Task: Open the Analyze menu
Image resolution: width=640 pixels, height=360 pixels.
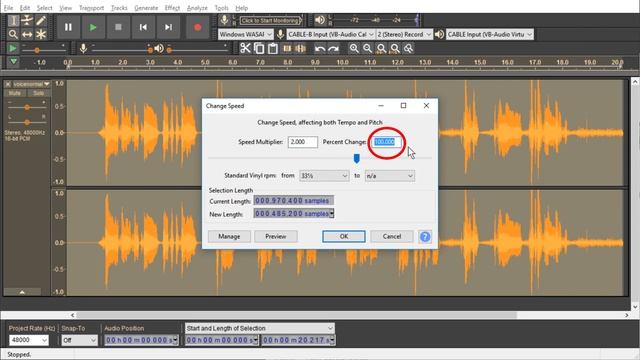Action: coord(197,8)
